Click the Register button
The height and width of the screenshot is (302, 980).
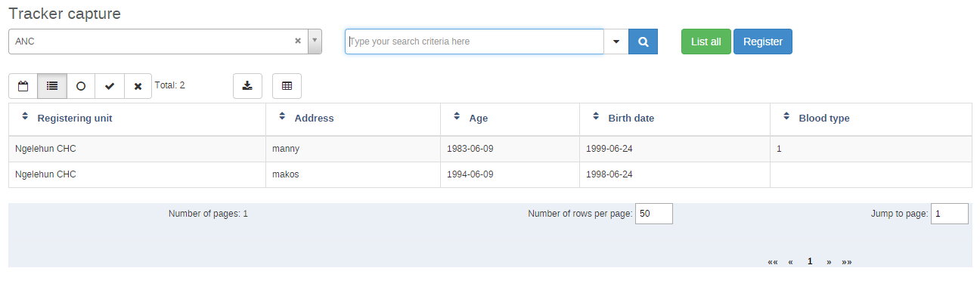tap(762, 42)
